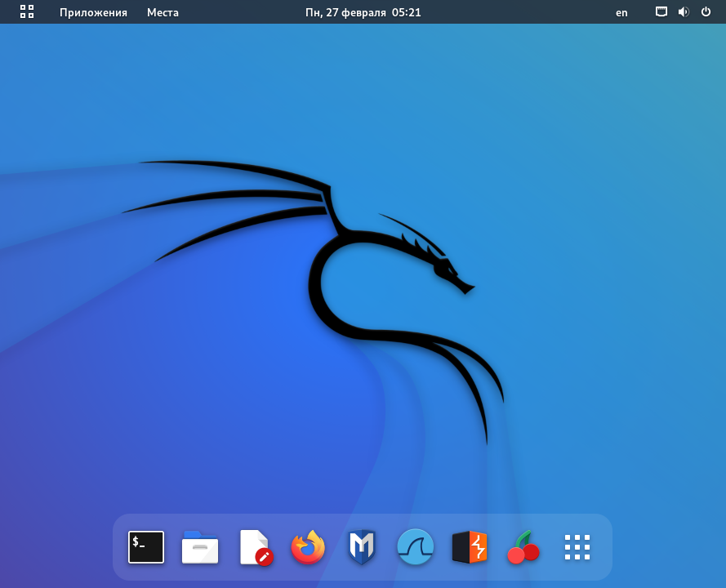The height and width of the screenshot is (588, 726).
Task: Click the 05:21 time in top bar
Action: point(407,12)
